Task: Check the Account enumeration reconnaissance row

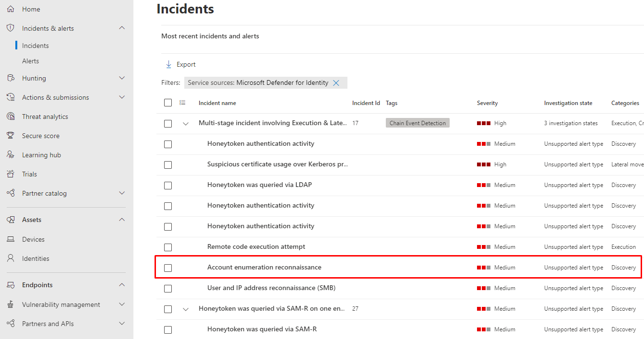Action: [168, 268]
